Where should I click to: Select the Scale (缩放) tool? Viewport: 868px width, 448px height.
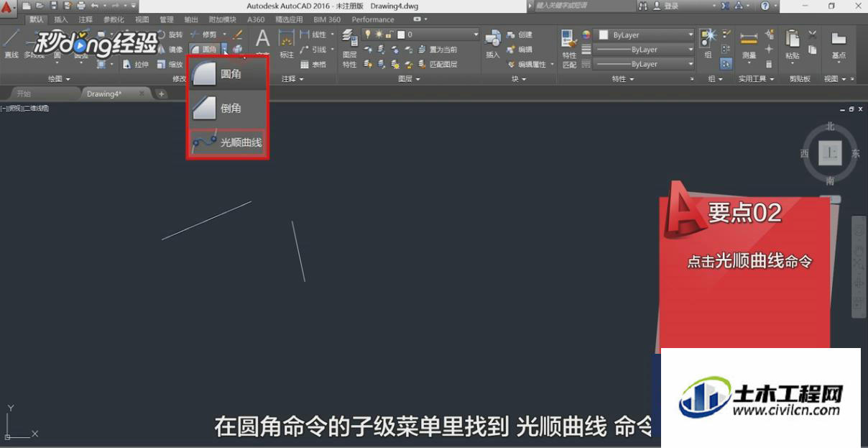coord(170,64)
